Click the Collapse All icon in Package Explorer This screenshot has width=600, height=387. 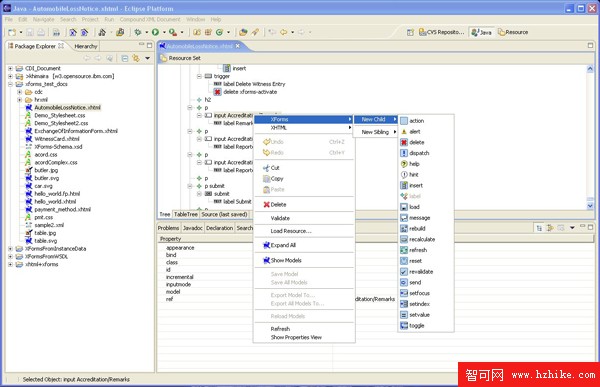pos(125,58)
